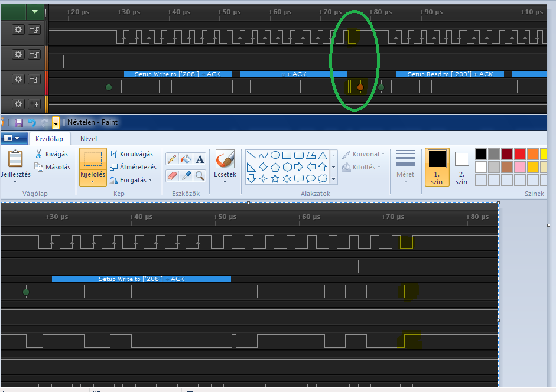556x392 pixels.
Task: Choose the Diamond shape
Action: point(264,167)
